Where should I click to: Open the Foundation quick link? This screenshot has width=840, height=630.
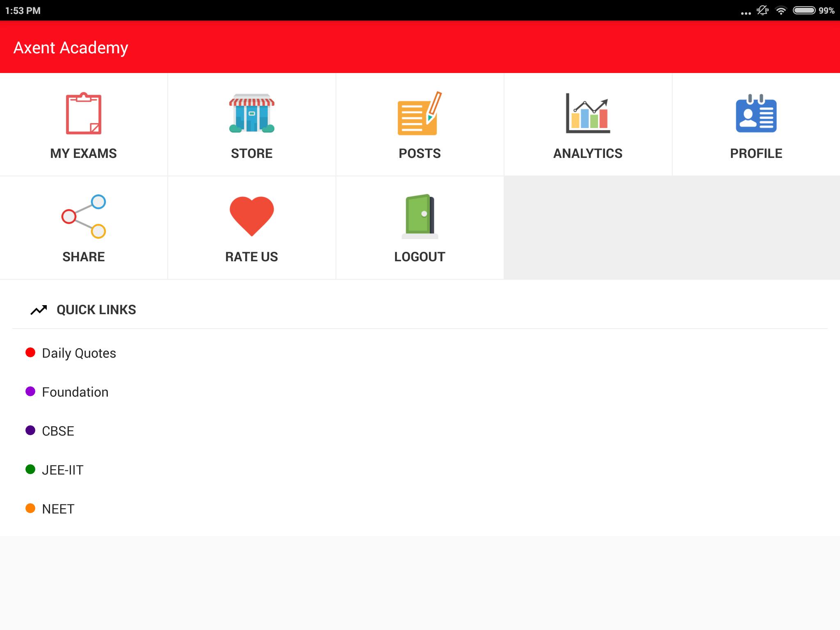(x=75, y=392)
